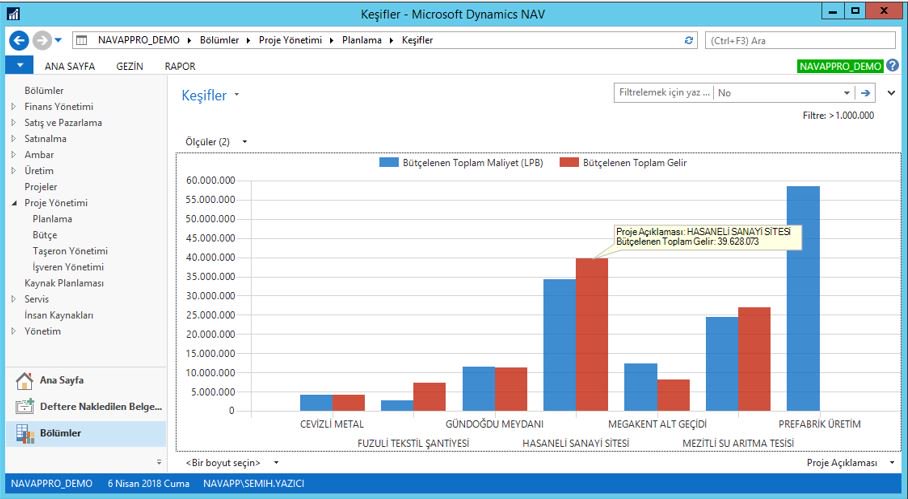Click the Filtrelemek için yaz input
908x499 pixels.
664,93
